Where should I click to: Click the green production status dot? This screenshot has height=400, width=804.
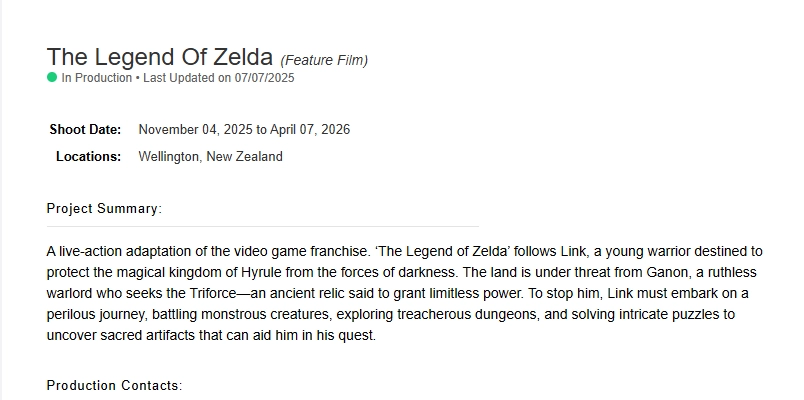coord(52,77)
